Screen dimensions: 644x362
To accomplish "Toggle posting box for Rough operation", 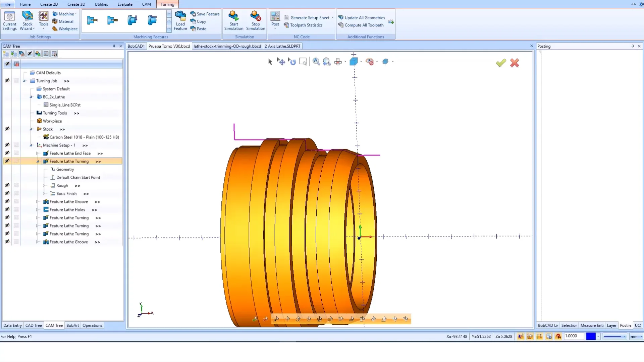I will click(16, 185).
